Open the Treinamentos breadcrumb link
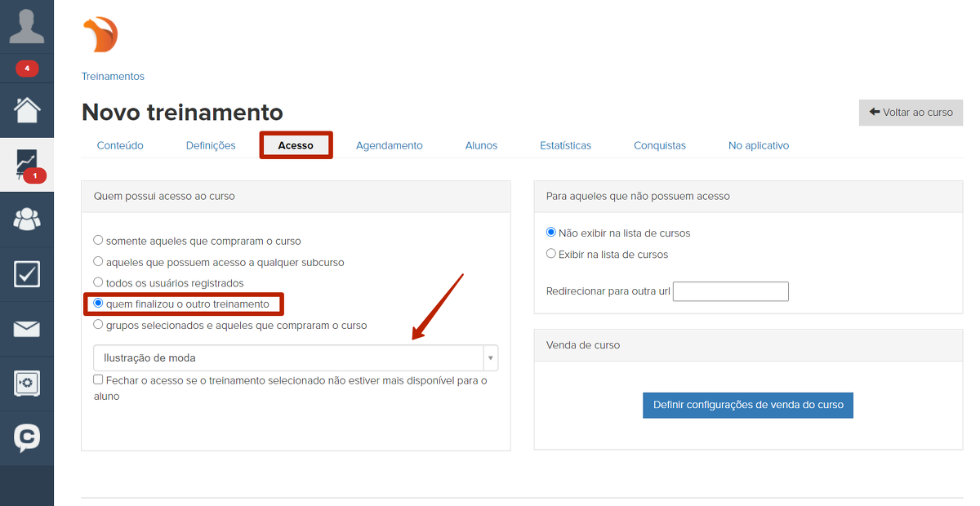Image resolution: width=980 pixels, height=506 pixels. (113, 76)
